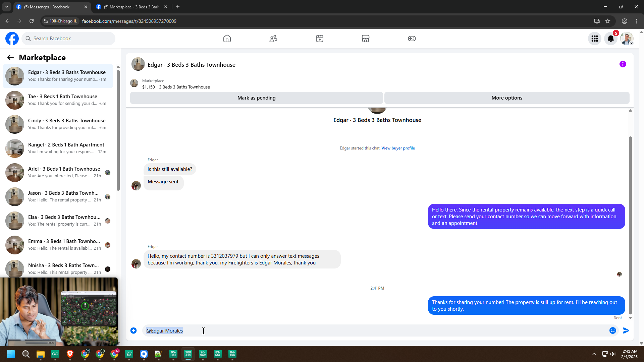
Task: Click the send message arrow icon
Action: click(x=626, y=330)
